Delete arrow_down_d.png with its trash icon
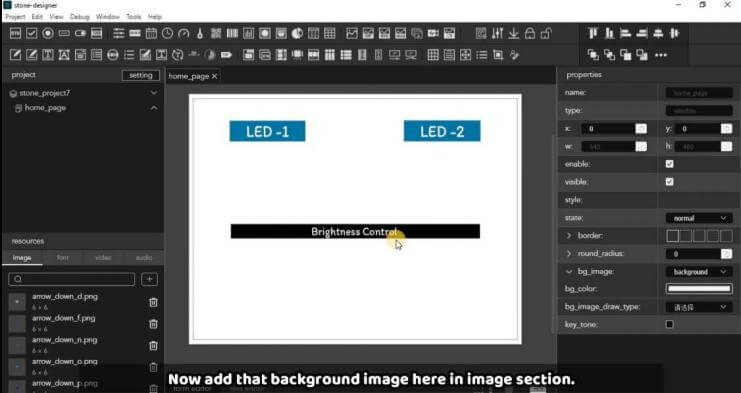 click(153, 302)
